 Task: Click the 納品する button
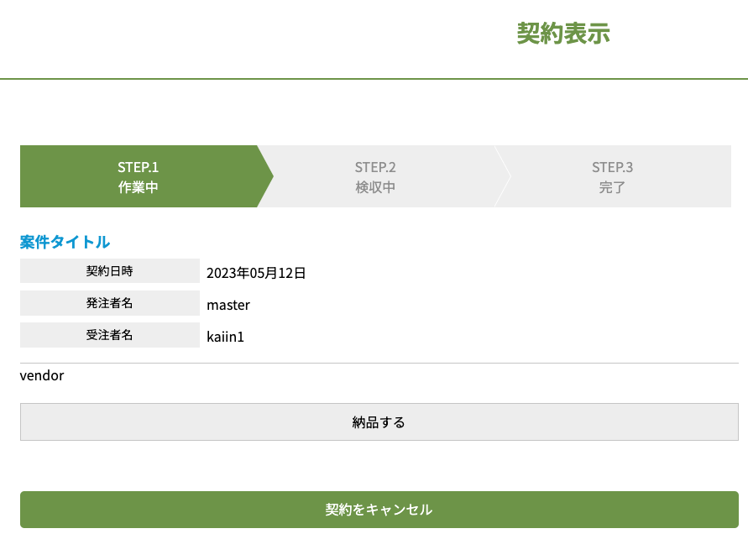pyautogui.click(x=379, y=422)
